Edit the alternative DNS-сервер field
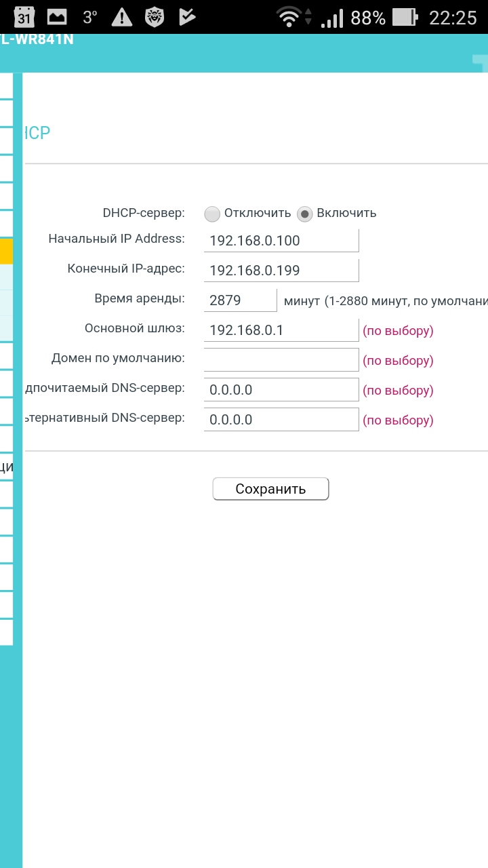This screenshot has height=868, width=488. click(x=281, y=419)
